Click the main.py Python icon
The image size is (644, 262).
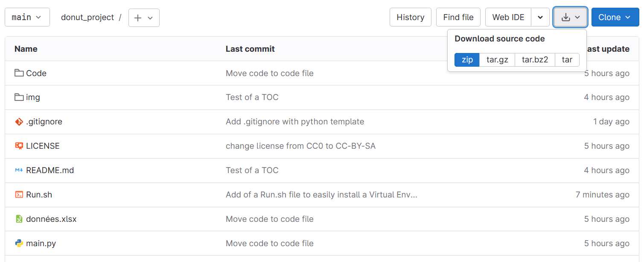tap(19, 243)
